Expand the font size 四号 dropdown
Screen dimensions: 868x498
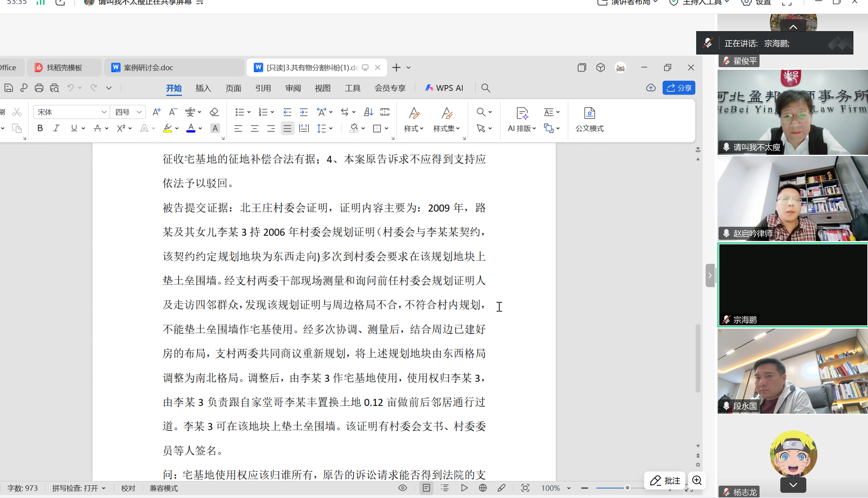(x=128, y=112)
